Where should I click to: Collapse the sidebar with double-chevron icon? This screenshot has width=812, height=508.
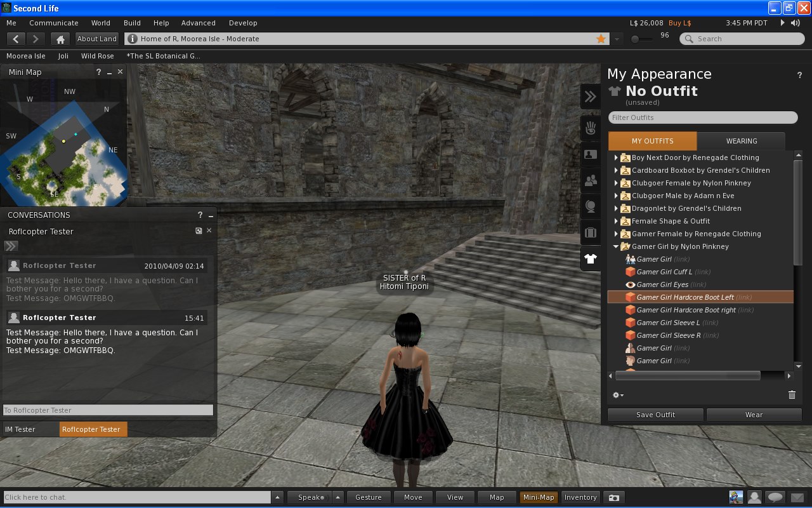[x=591, y=97]
